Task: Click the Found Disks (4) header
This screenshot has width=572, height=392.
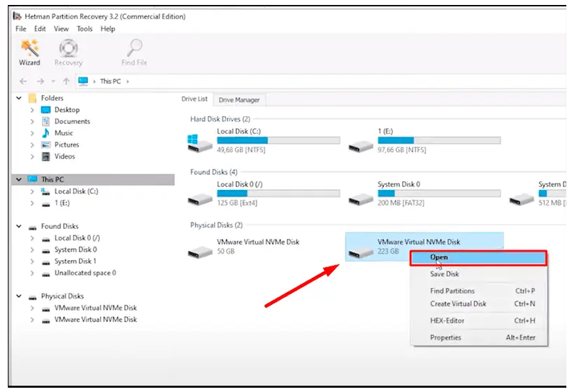Action: pos(214,172)
